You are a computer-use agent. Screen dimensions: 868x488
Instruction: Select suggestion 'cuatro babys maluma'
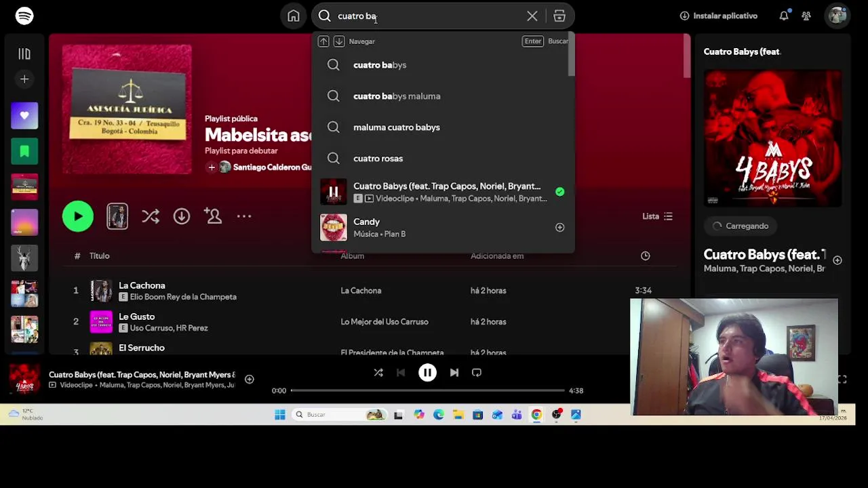443,96
